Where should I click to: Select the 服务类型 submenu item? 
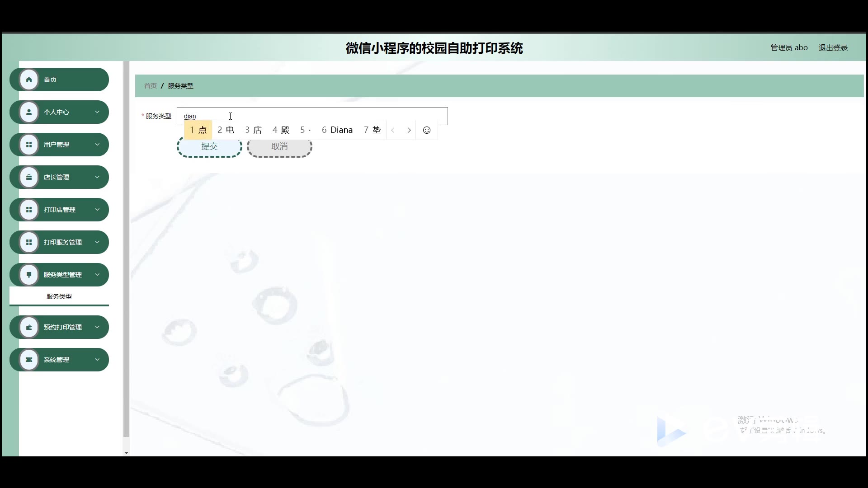pyautogui.click(x=59, y=296)
